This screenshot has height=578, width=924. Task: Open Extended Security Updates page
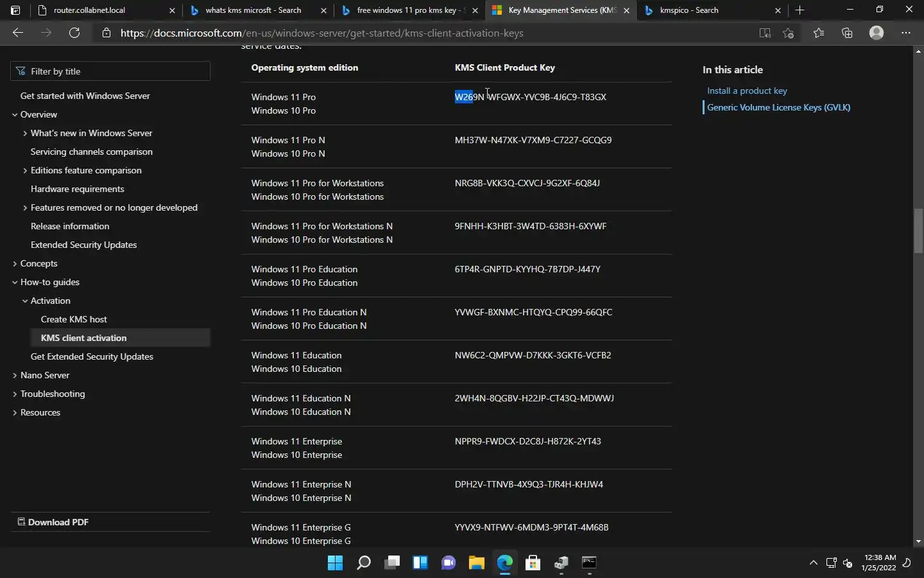(83, 245)
